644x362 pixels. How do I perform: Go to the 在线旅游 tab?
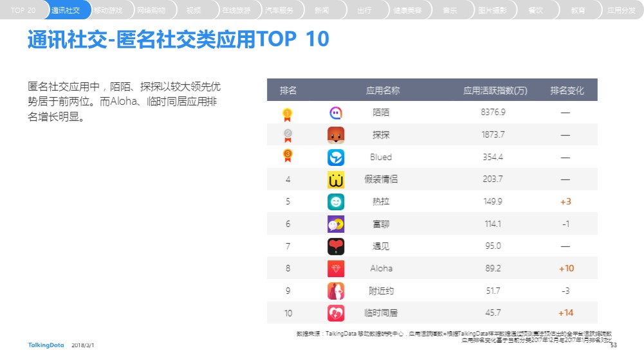pyautogui.click(x=236, y=10)
